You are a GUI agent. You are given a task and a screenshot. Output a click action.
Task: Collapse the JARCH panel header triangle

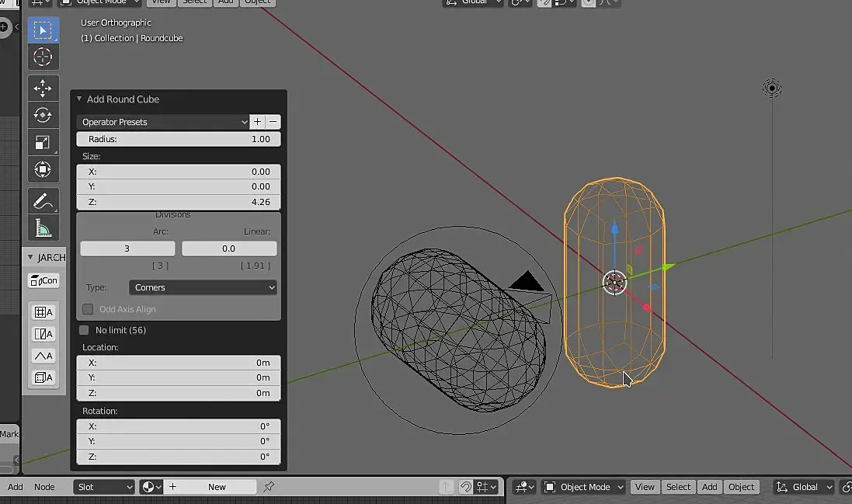tap(30, 257)
